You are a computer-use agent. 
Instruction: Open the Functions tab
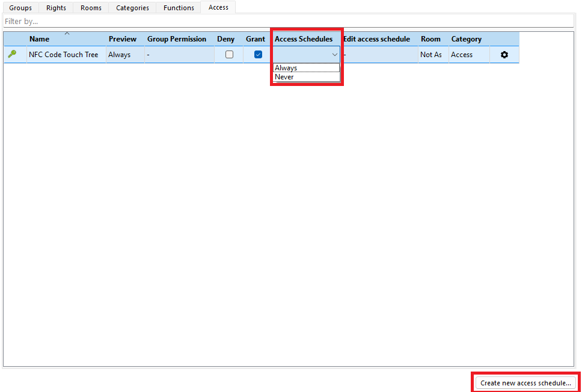pos(179,8)
